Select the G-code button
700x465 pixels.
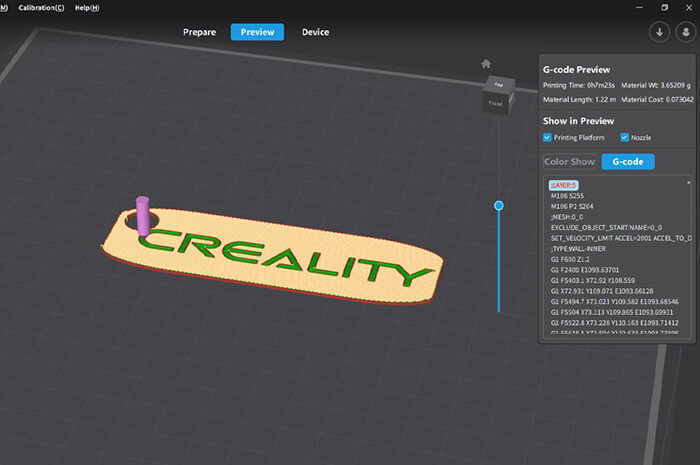(628, 162)
